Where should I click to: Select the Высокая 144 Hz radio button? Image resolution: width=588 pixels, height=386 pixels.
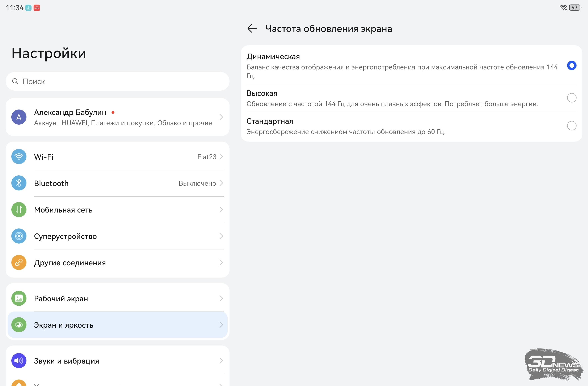(571, 98)
